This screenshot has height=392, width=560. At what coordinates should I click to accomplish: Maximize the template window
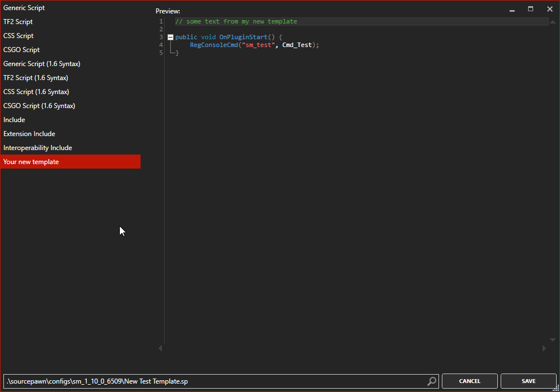coord(531,9)
